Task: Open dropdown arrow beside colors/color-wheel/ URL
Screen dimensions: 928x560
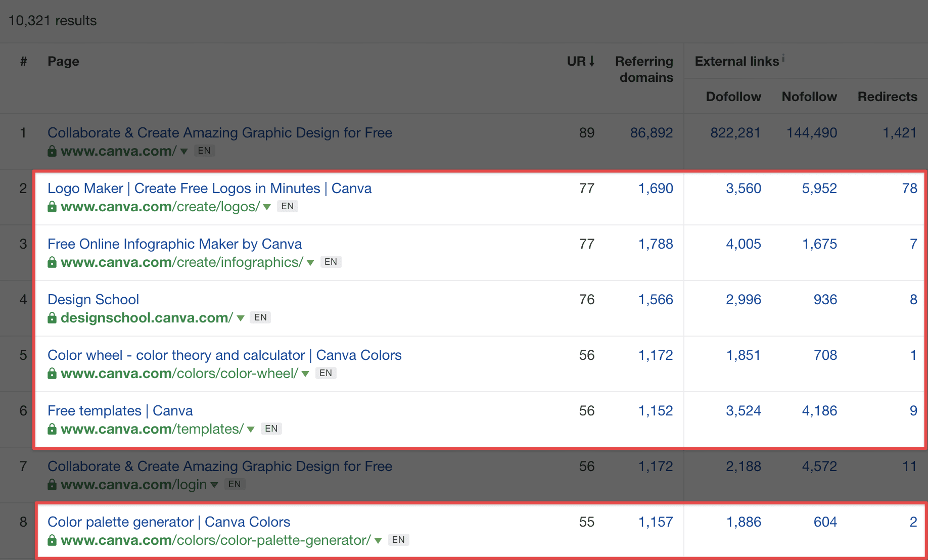Action: (x=305, y=374)
